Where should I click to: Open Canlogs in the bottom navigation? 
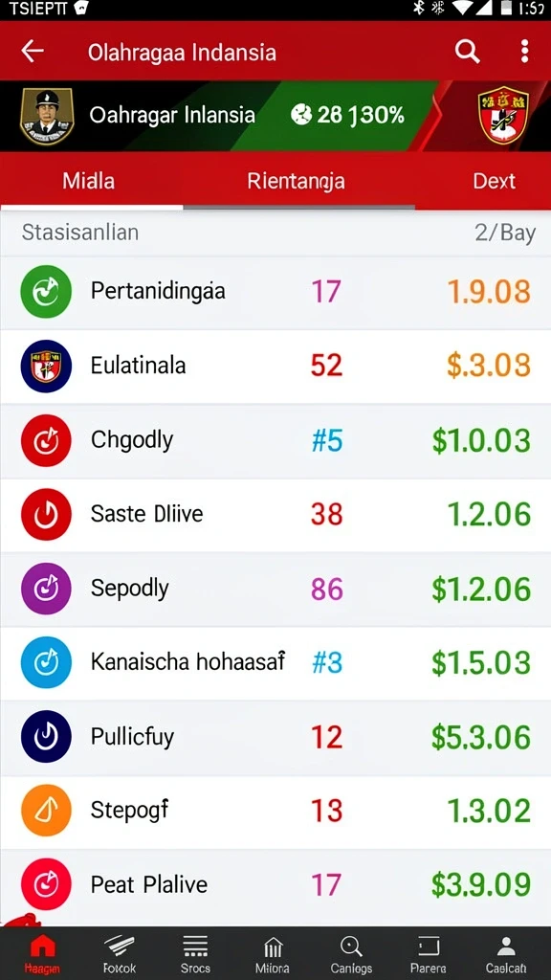click(351, 954)
